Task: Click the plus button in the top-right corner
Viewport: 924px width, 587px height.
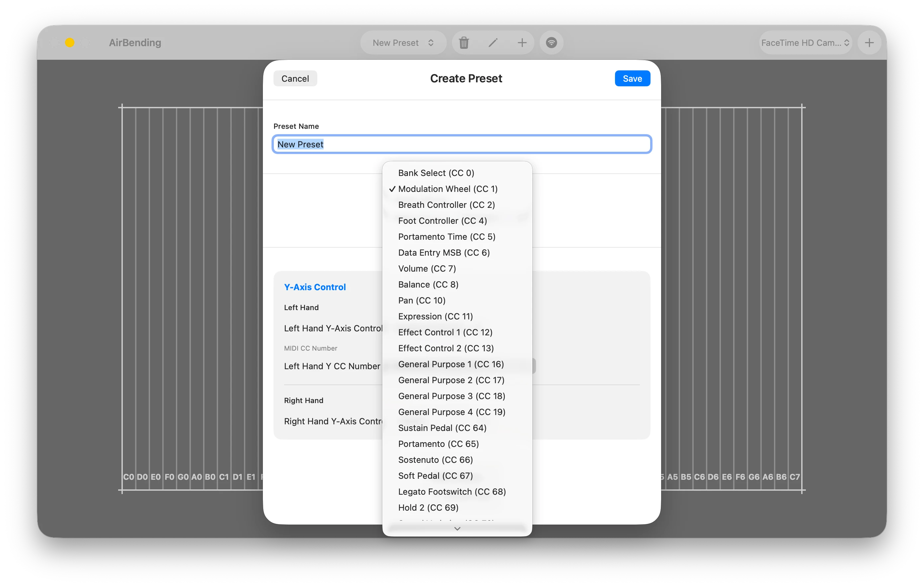Action: (x=869, y=42)
